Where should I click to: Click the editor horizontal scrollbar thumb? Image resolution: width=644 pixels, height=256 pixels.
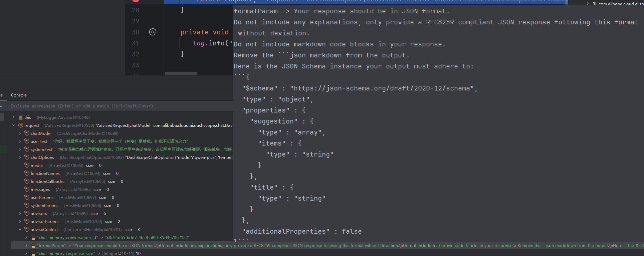[x=181, y=73]
